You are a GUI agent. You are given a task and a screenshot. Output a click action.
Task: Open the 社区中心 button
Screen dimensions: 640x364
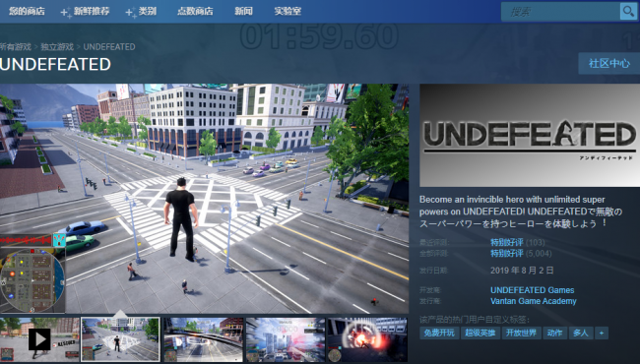(x=608, y=64)
